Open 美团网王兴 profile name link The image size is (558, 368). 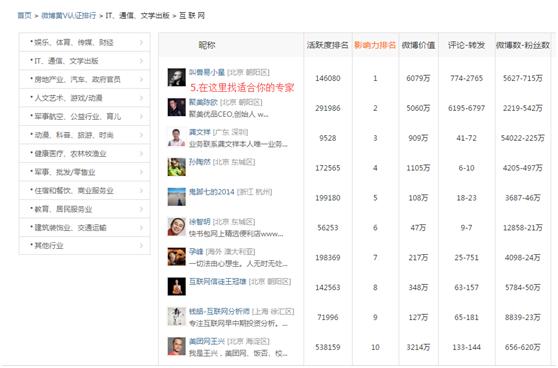click(207, 341)
